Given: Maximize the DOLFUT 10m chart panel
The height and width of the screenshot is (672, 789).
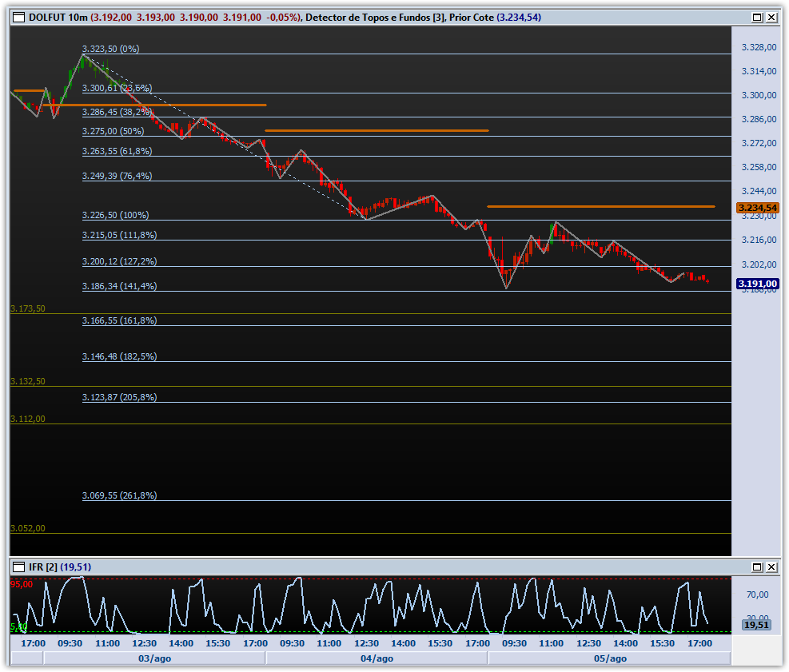Looking at the screenshot, I should tap(757, 18).
